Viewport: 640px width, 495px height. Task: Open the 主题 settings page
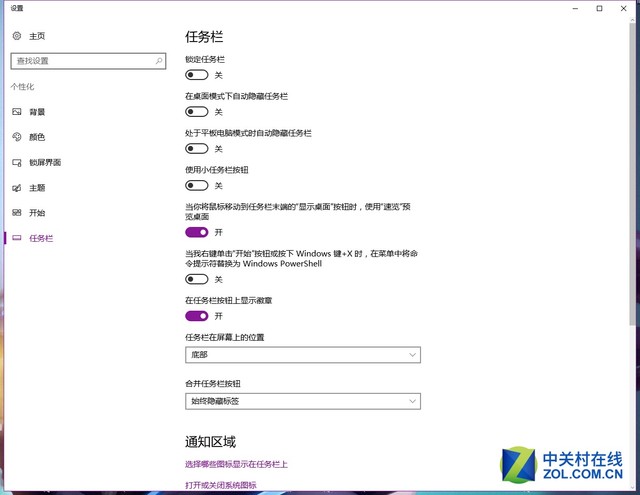(x=37, y=188)
